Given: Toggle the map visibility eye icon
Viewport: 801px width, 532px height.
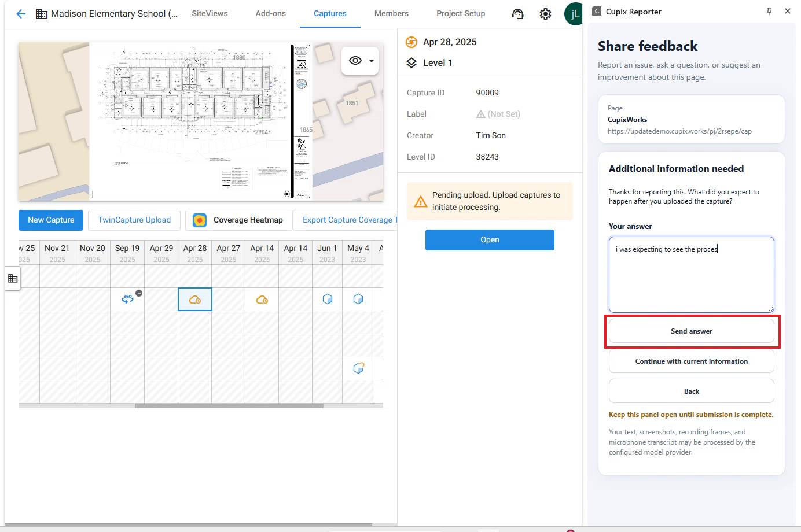Looking at the screenshot, I should (355, 61).
